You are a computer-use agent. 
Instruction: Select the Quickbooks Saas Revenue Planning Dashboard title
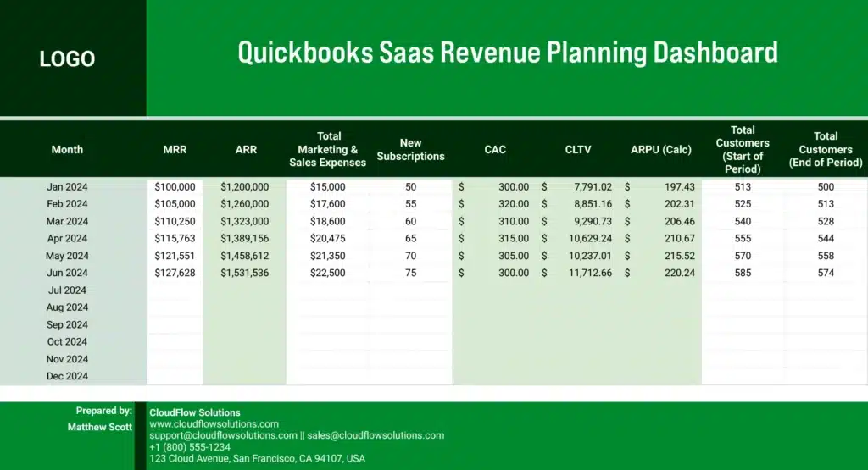tap(508, 53)
